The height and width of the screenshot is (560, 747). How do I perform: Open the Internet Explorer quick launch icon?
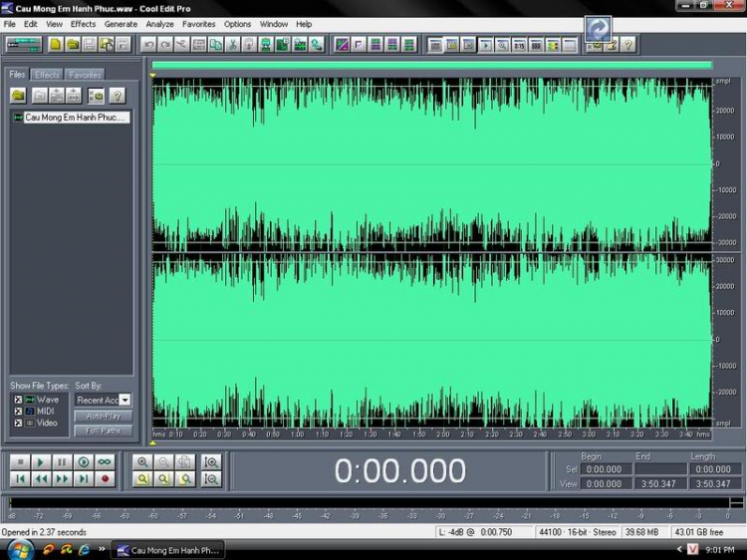85,549
